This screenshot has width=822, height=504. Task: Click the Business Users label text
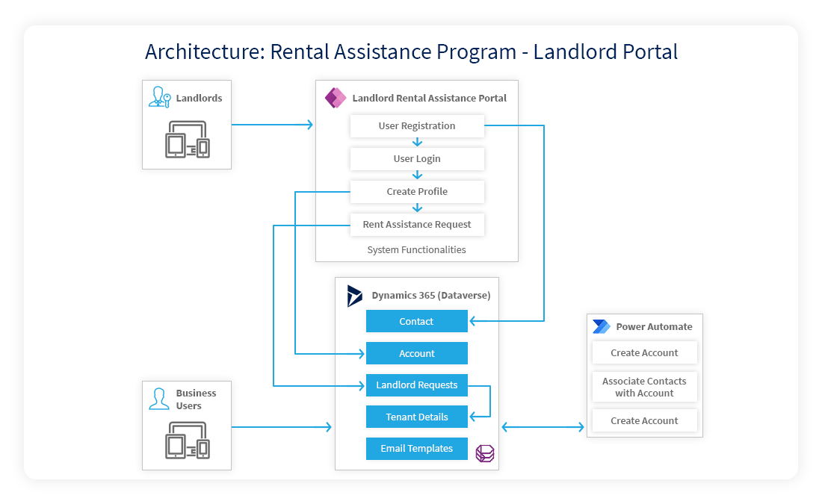(x=196, y=399)
